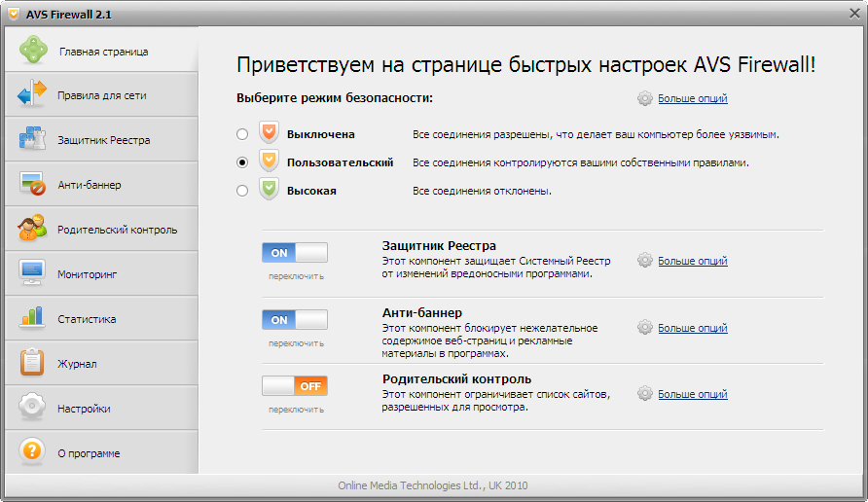Click the green shield icon next to Высокая

pos(269,190)
